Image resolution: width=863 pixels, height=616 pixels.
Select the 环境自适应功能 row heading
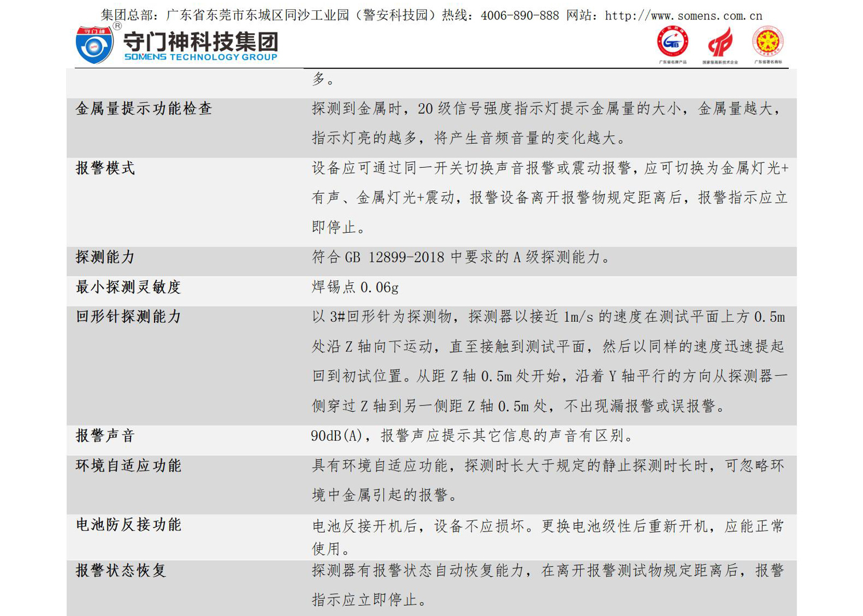coord(128,465)
